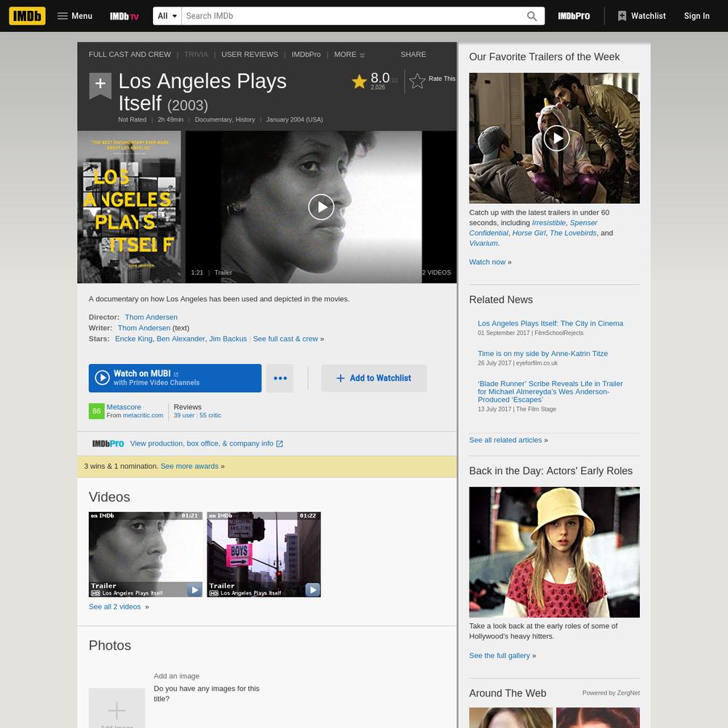The height and width of the screenshot is (728, 728).
Task: Open the hamburger Menu
Action: [x=75, y=16]
